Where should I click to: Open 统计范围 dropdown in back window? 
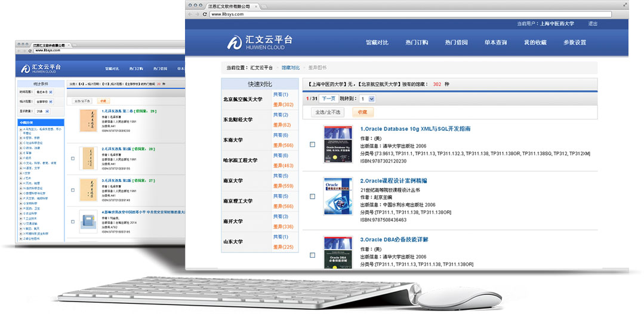(x=44, y=101)
